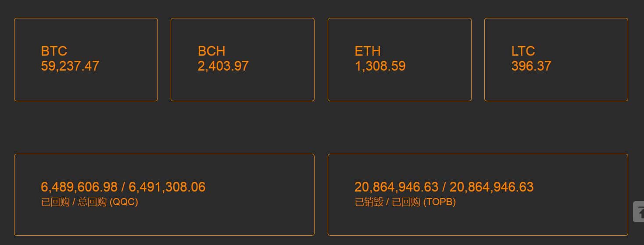This screenshot has height=245, width=644.
Task: Click the BCH coin label
Action: coord(211,51)
